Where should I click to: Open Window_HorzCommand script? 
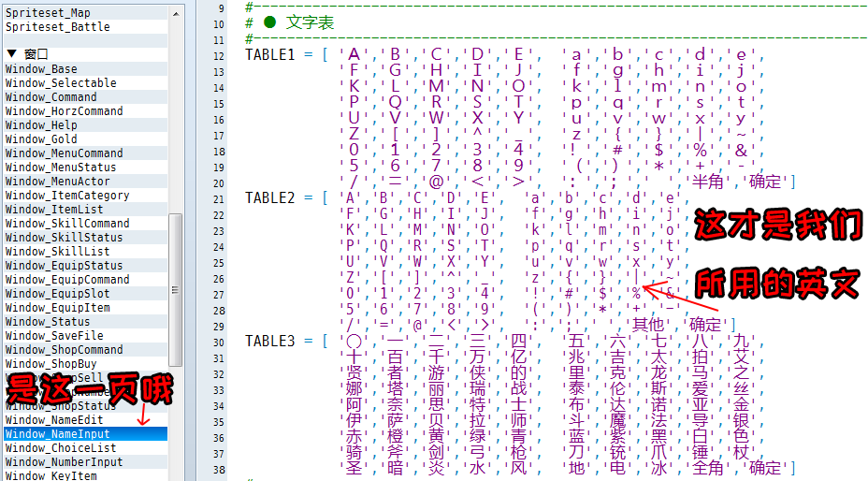(x=85, y=110)
